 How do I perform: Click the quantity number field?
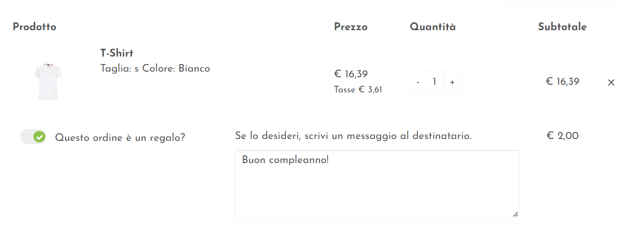click(x=434, y=82)
